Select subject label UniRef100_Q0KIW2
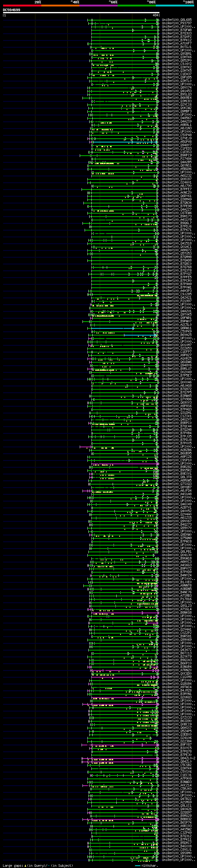Viewport: 197px width, 868px height. click(x=177, y=108)
